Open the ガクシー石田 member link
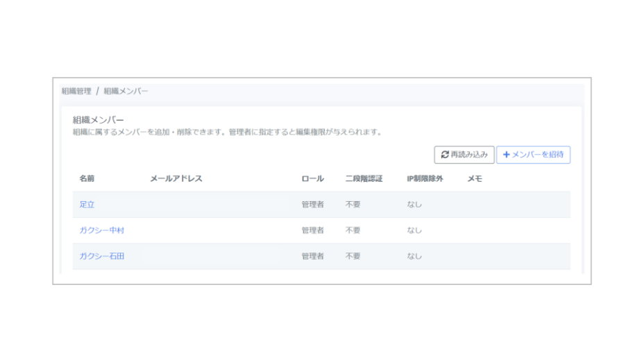 (102, 256)
